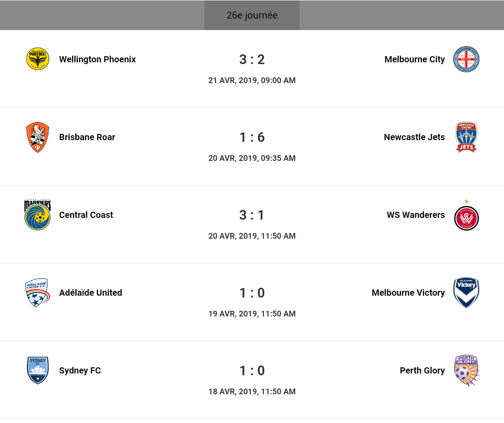This screenshot has width=504, height=423.
Task: Open the Central Coast team link
Action: (86, 215)
